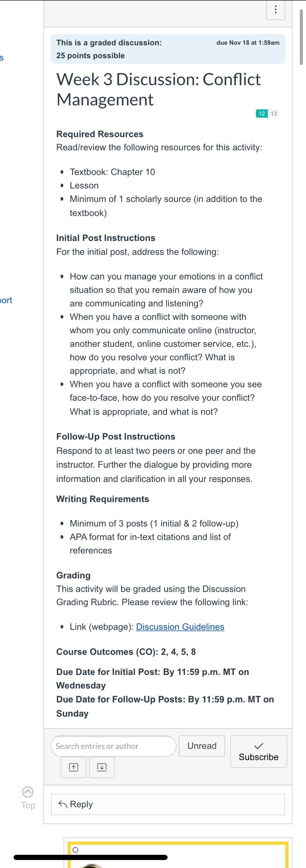Toggle the Unread filter button

(202, 746)
